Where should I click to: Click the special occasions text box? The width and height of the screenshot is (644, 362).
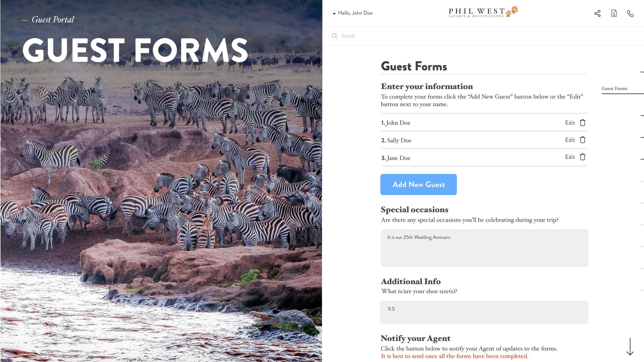pos(485,248)
